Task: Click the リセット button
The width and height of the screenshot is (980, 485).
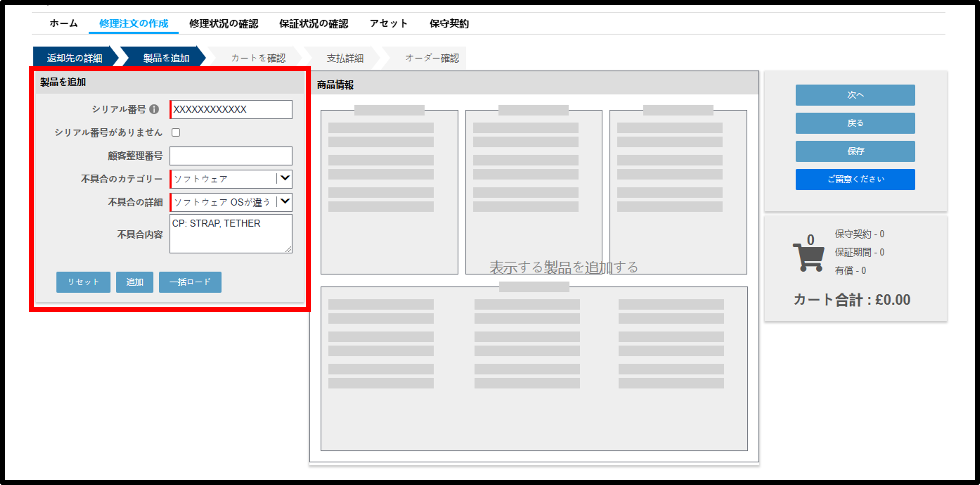Action: pos(83,282)
